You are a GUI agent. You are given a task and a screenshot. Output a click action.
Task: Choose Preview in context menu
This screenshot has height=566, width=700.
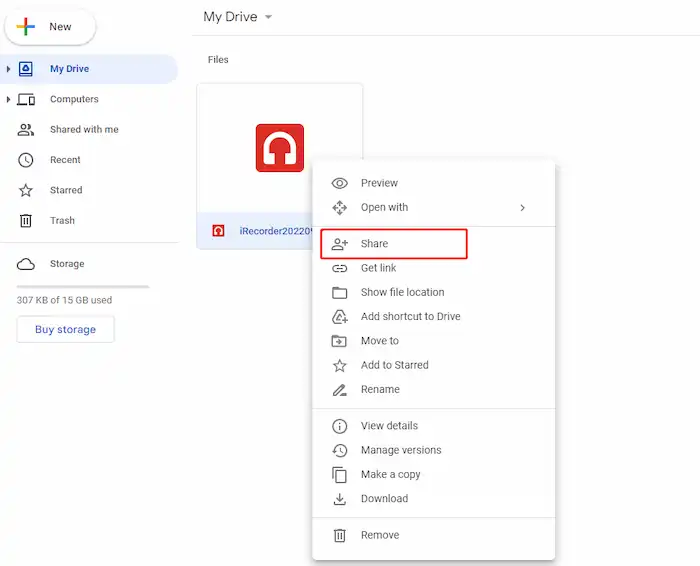[379, 183]
